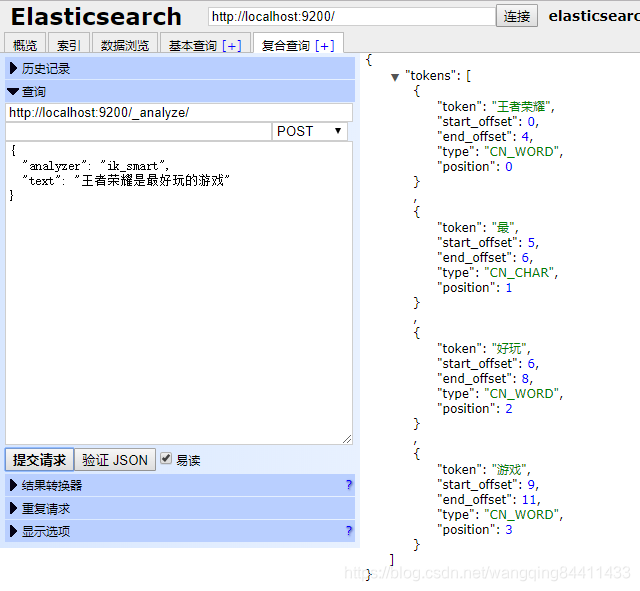Open help icon for 显示选项
Image resolution: width=640 pixels, height=591 pixels.
[349, 531]
